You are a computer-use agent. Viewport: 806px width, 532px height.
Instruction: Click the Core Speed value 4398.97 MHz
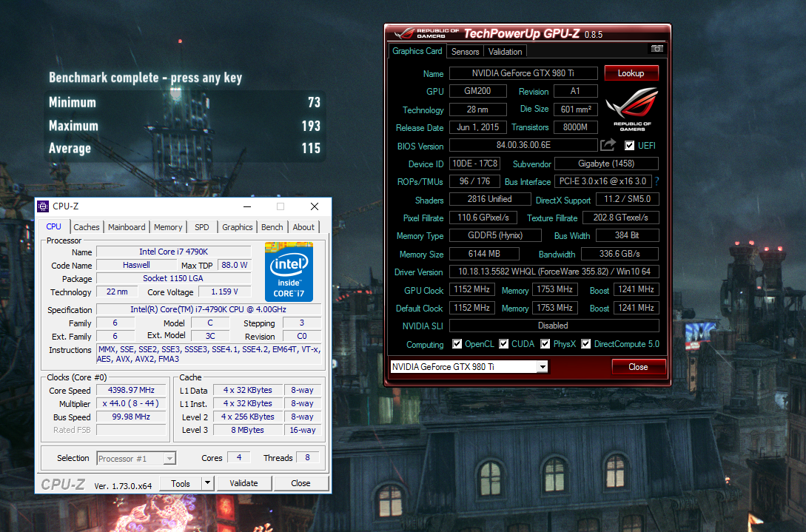(131, 390)
